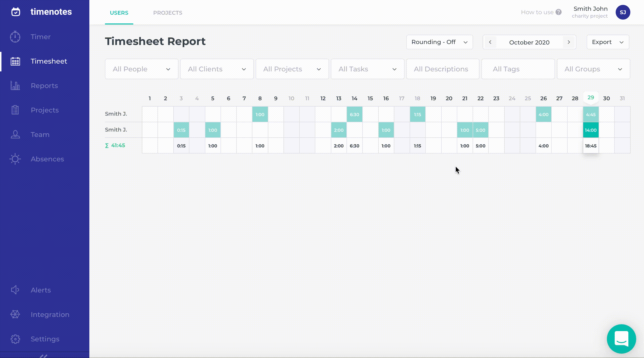The image size is (644, 358).
Task: Expand the Export dropdown
Action: pos(607,42)
